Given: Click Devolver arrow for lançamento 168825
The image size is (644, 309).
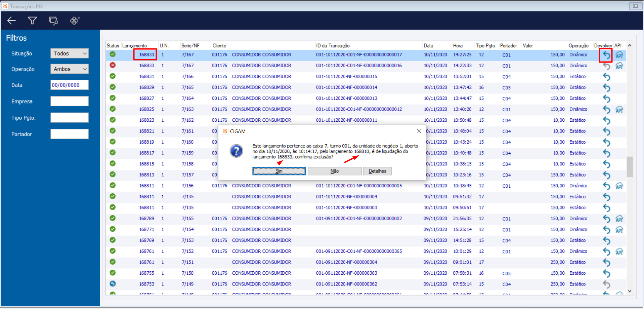Looking at the screenshot, I should tap(606, 109).
